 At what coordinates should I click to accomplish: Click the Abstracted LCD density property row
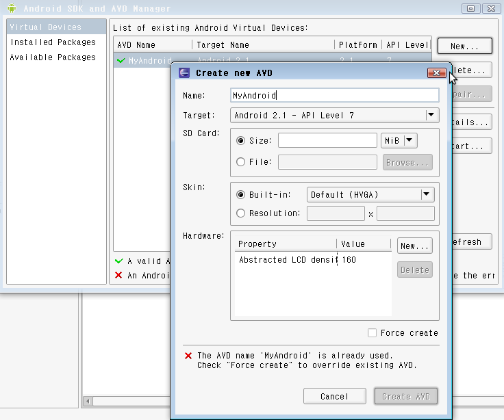click(x=313, y=260)
